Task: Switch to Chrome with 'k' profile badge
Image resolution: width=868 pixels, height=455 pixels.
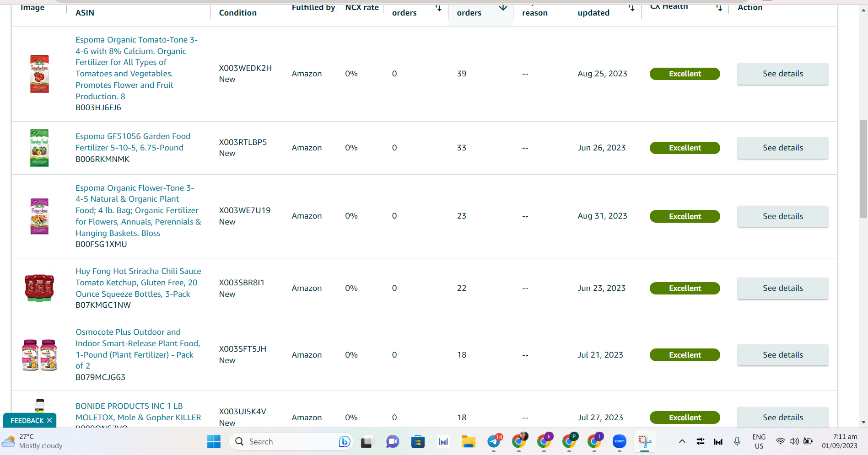Action: pyautogui.click(x=544, y=441)
